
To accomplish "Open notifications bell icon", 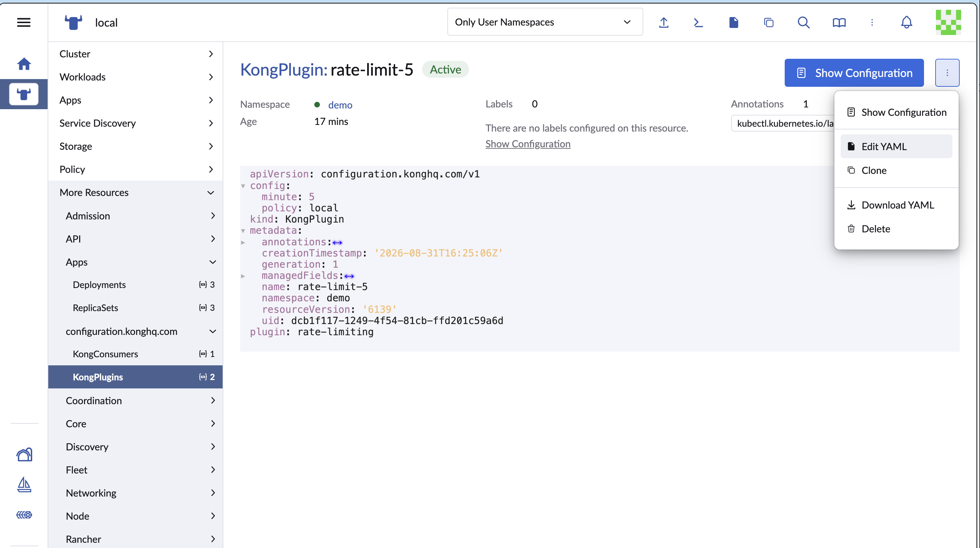I will tap(906, 22).
